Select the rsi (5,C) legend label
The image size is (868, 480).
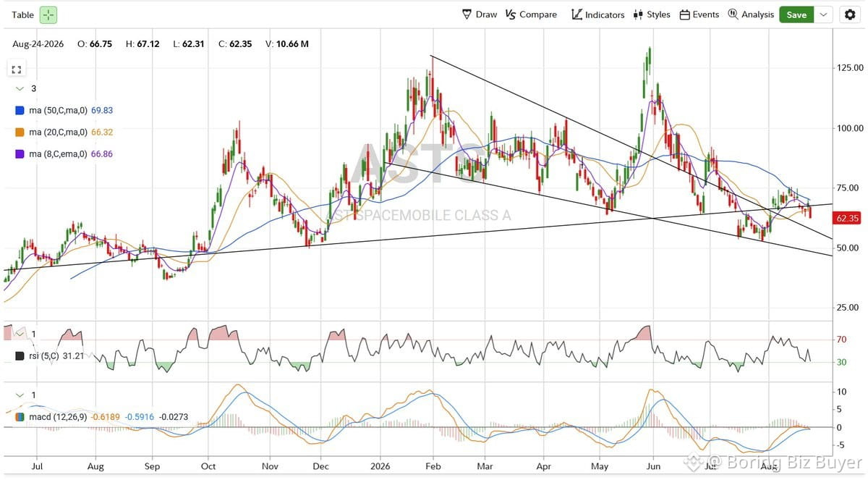[x=45, y=356]
